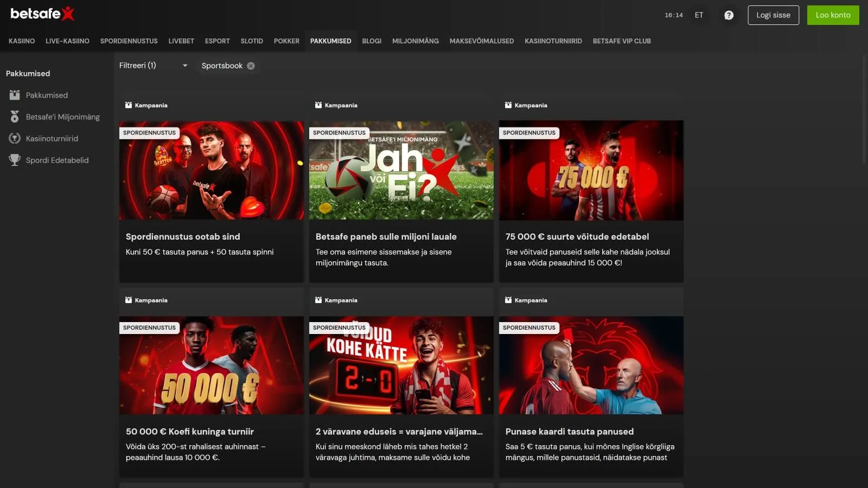
Task: Open Punase kaardi tasuta panused offer title
Action: pyautogui.click(x=569, y=432)
